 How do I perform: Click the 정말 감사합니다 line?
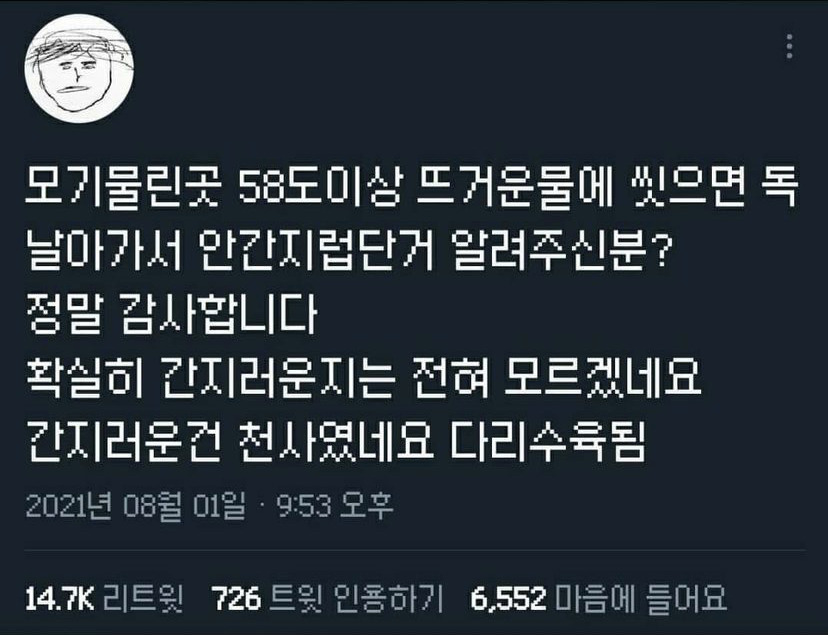(x=172, y=314)
